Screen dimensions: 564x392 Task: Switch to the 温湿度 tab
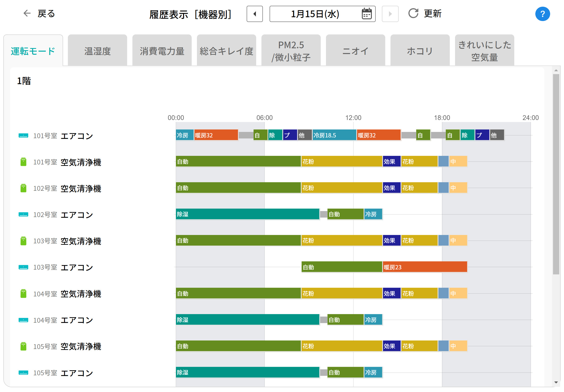point(97,51)
